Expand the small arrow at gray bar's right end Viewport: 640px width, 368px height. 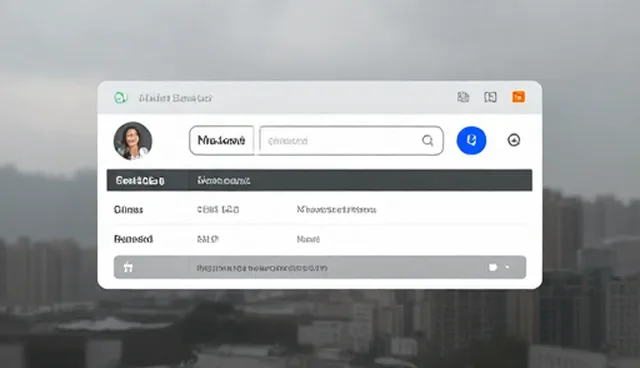click(507, 267)
